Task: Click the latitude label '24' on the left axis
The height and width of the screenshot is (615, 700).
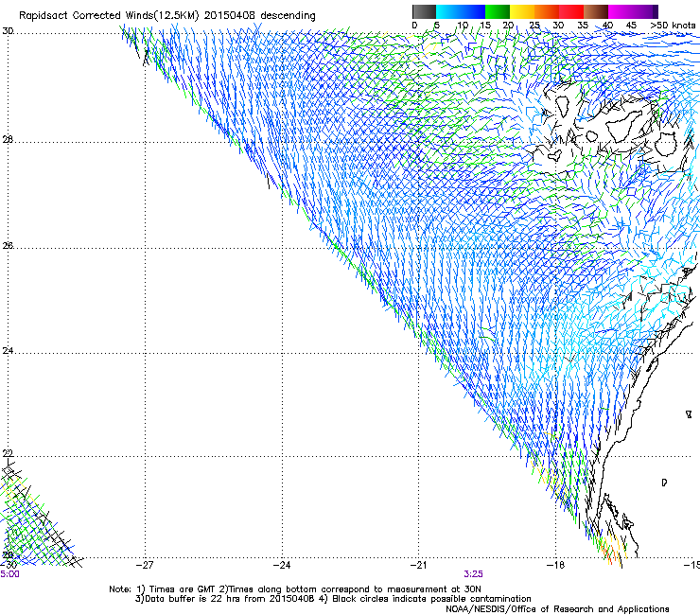Action: point(8,351)
